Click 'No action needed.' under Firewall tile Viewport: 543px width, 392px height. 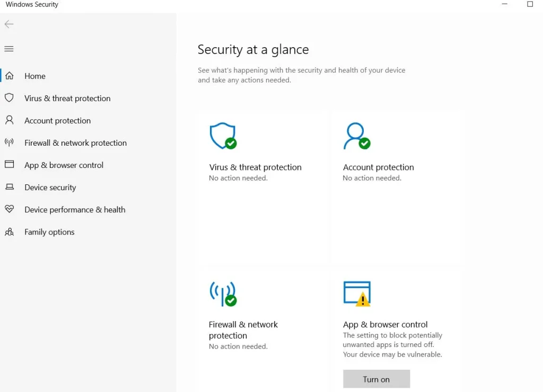coord(238,346)
